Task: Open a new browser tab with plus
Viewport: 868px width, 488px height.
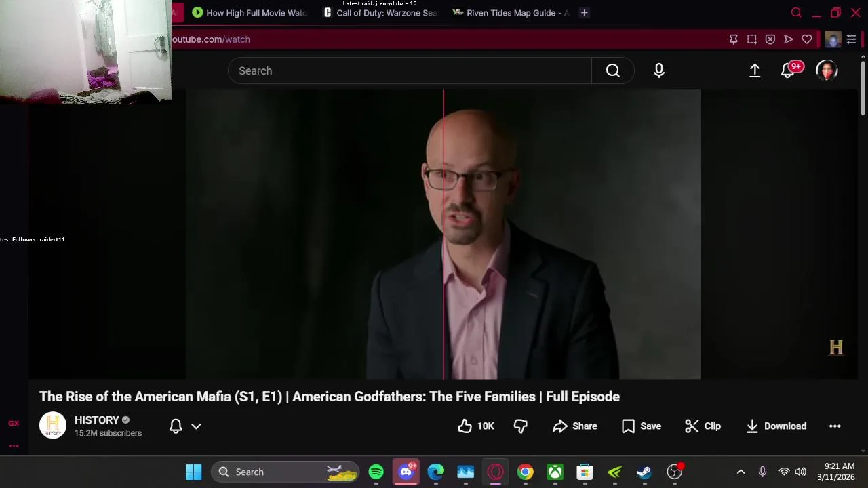Action: coord(584,13)
